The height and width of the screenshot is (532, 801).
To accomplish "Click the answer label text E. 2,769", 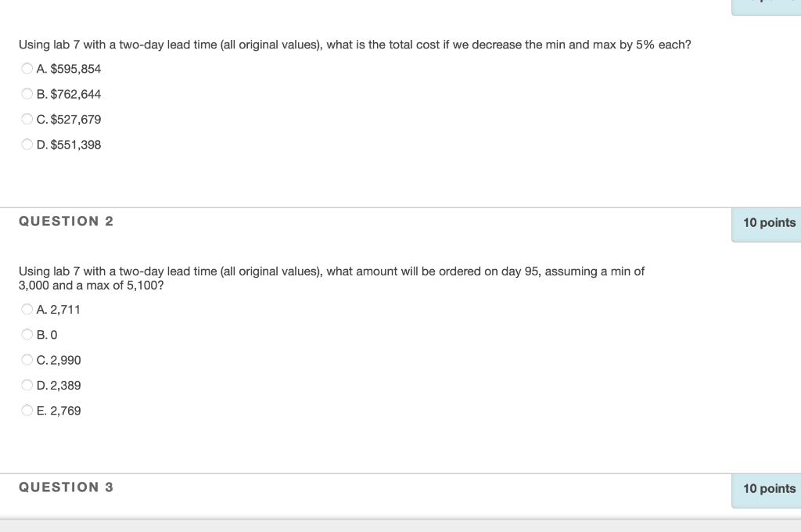I will pyautogui.click(x=59, y=410).
